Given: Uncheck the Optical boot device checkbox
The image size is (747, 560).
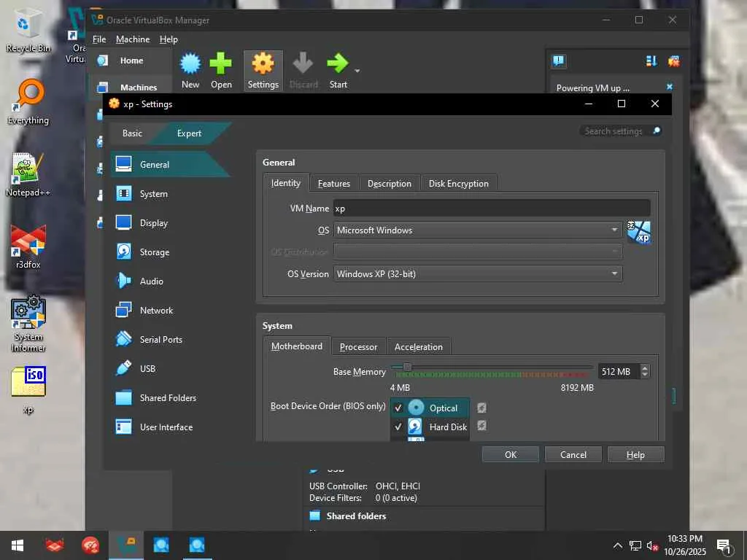Looking at the screenshot, I should click(398, 408).
